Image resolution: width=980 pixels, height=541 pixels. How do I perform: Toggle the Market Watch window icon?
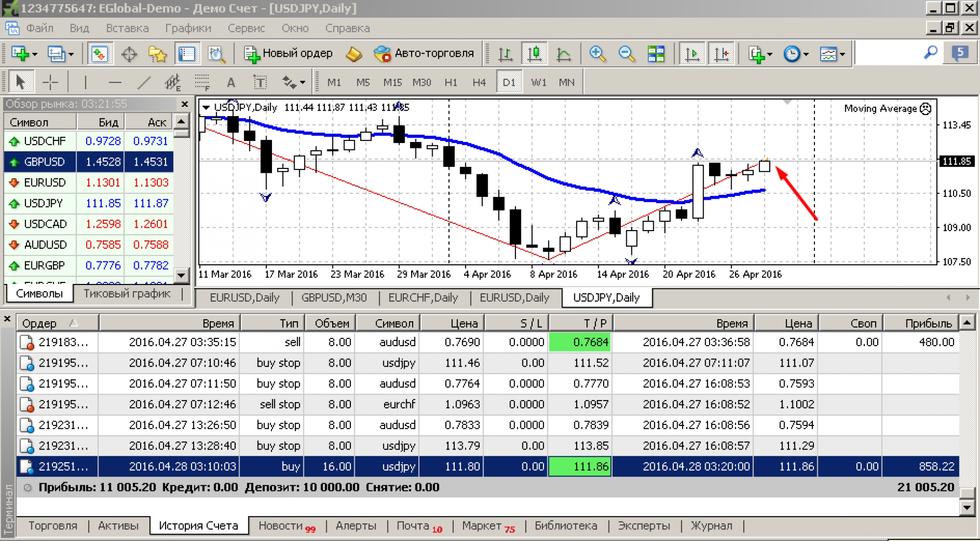[x=100, y=54]
